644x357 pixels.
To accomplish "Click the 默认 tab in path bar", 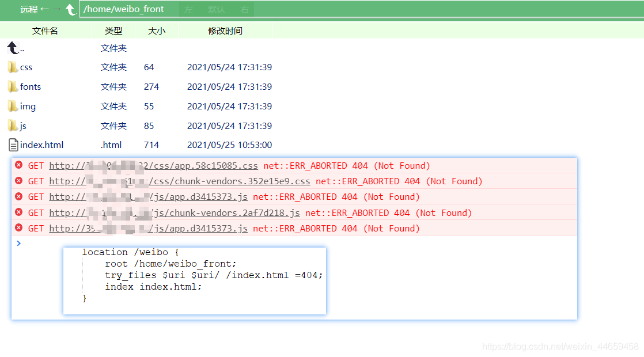I will (x=217, y=9).
